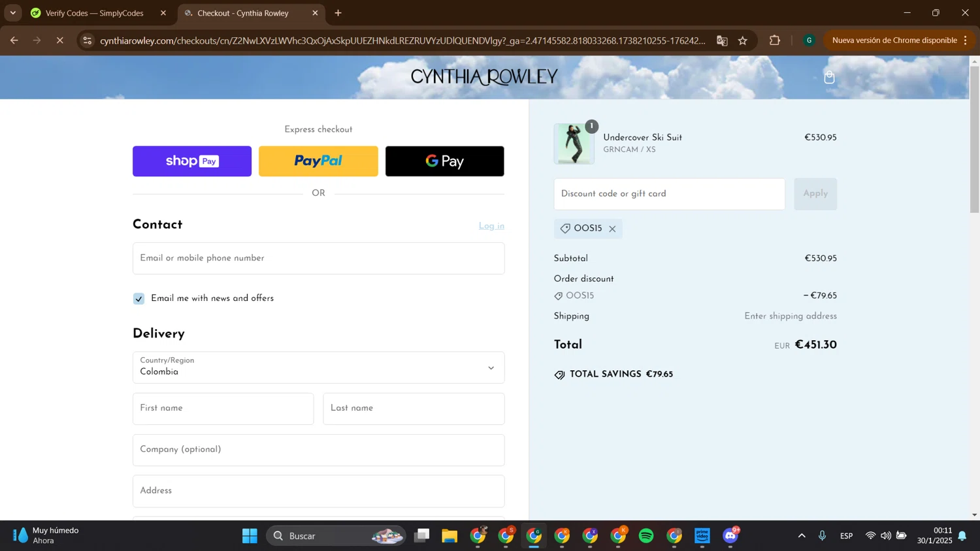Show hidden tray icons chevron

click(802, 536)
